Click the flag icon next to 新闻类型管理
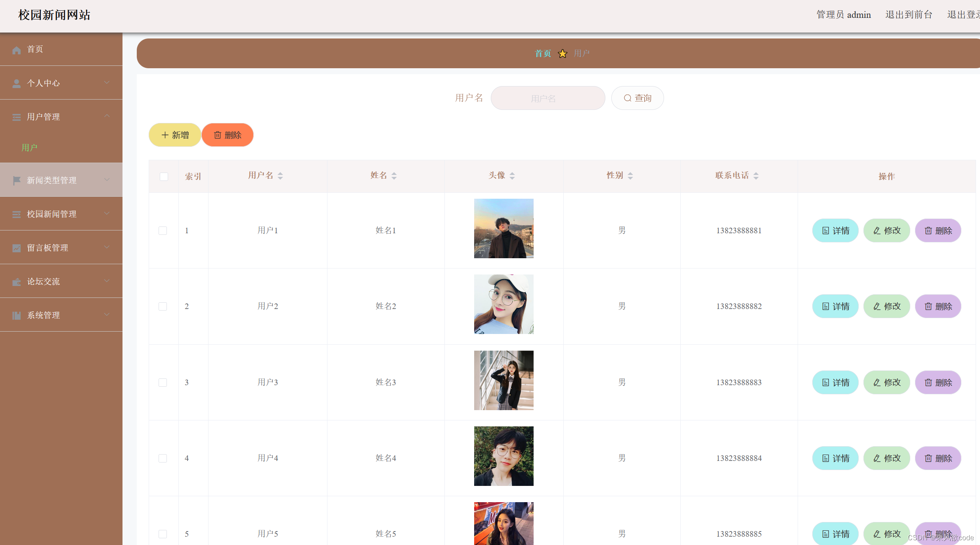Screen dimensions: 980x545 [16, 180]
